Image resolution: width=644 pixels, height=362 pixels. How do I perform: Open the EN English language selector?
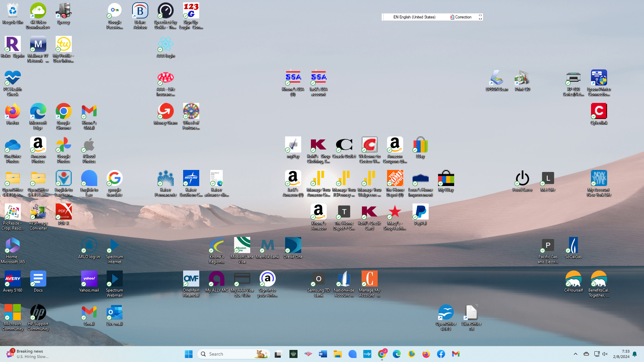tap(414, 17)
